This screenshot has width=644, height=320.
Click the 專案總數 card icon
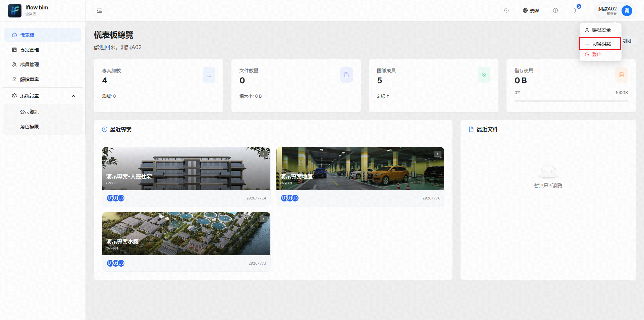point(209,75)
